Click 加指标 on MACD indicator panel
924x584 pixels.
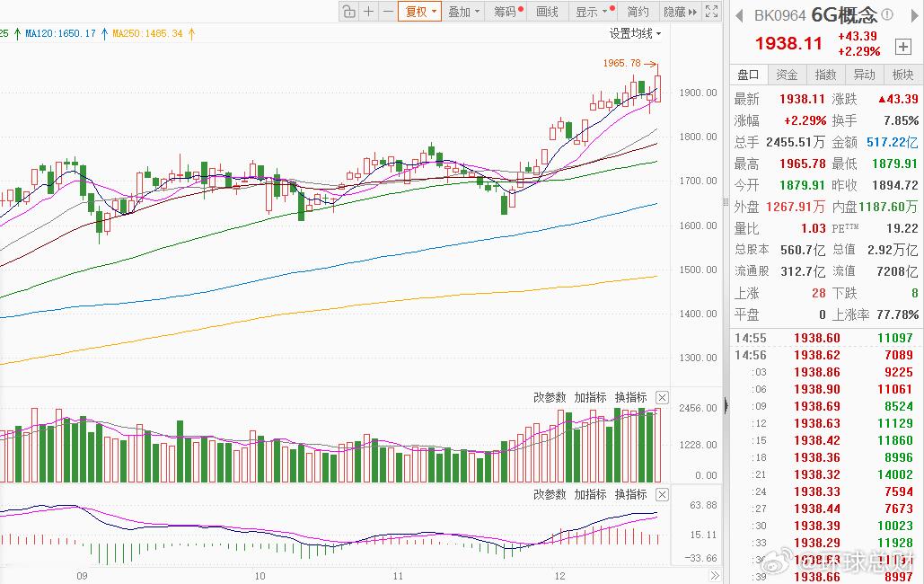[590, 494]
